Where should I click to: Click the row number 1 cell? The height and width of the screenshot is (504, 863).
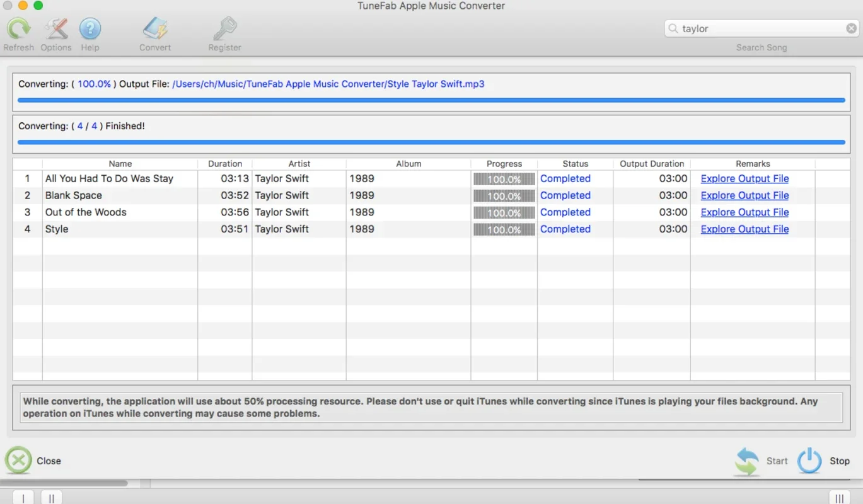[x=27, y=179]
